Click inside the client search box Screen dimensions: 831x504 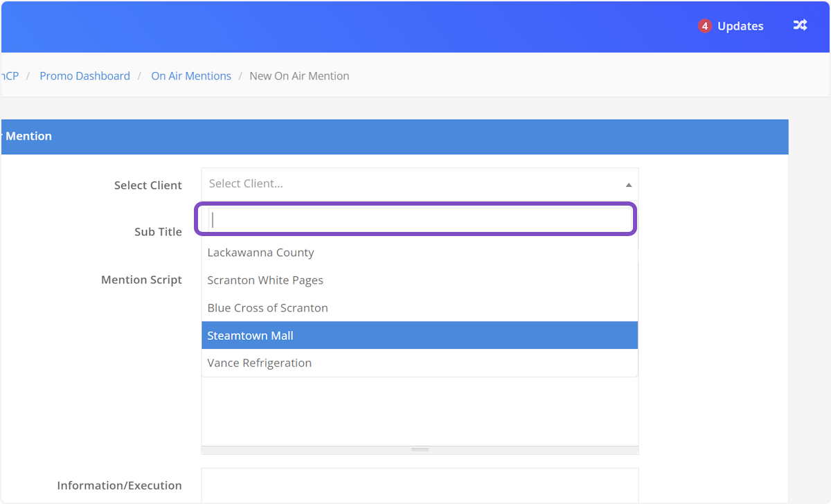click(x=415, y=219)
